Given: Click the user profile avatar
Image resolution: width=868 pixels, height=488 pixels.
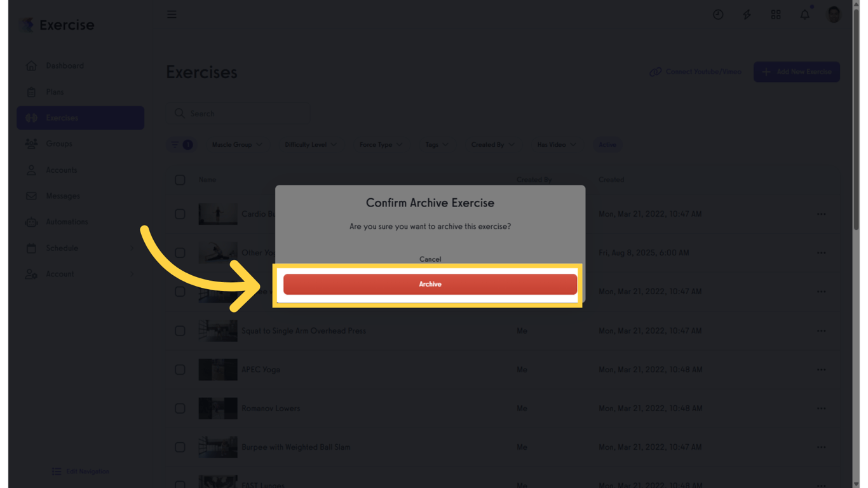Looking at the screenshot, I should (834, 14).
